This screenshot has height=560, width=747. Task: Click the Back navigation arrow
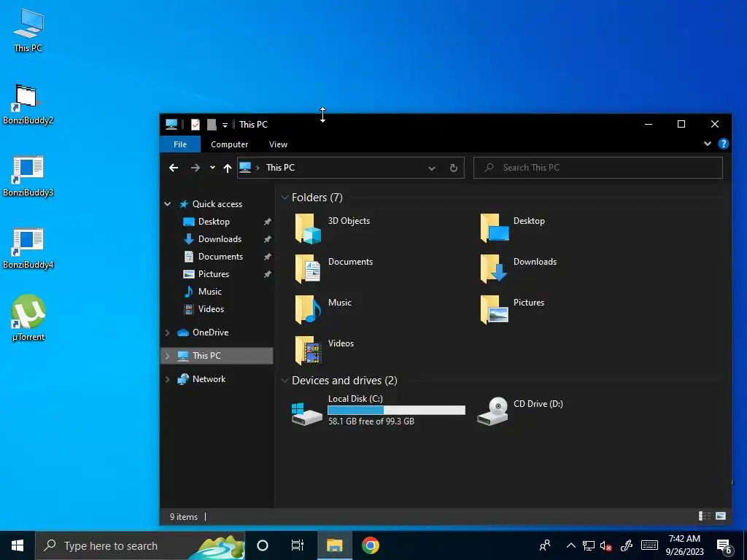(174, 168)
